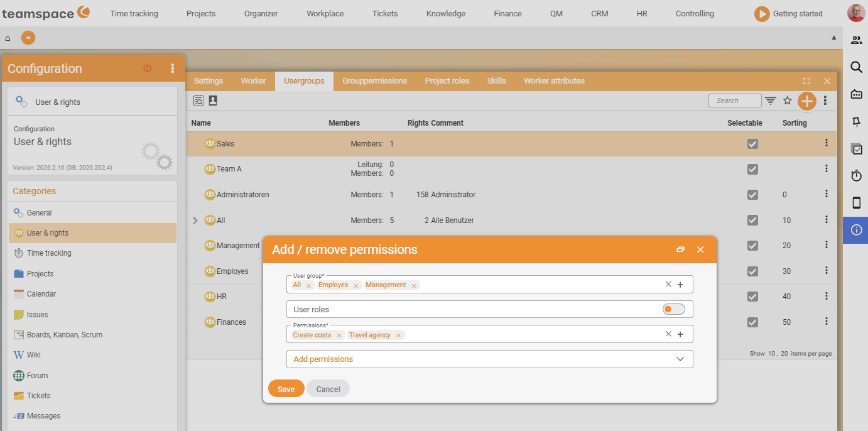
Task: Click the restore window icon in dialog header
Action: click(680, 249)
